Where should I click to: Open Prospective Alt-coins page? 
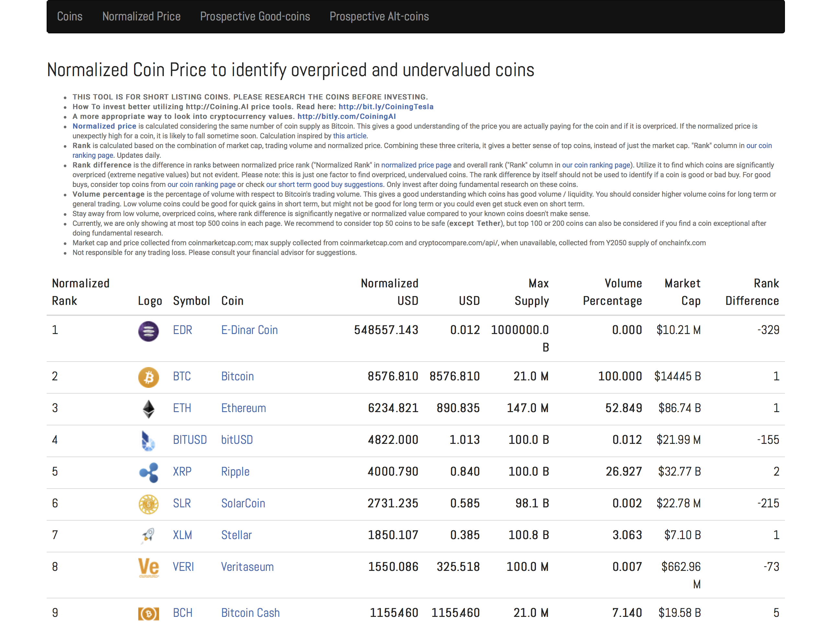[379, 16]
